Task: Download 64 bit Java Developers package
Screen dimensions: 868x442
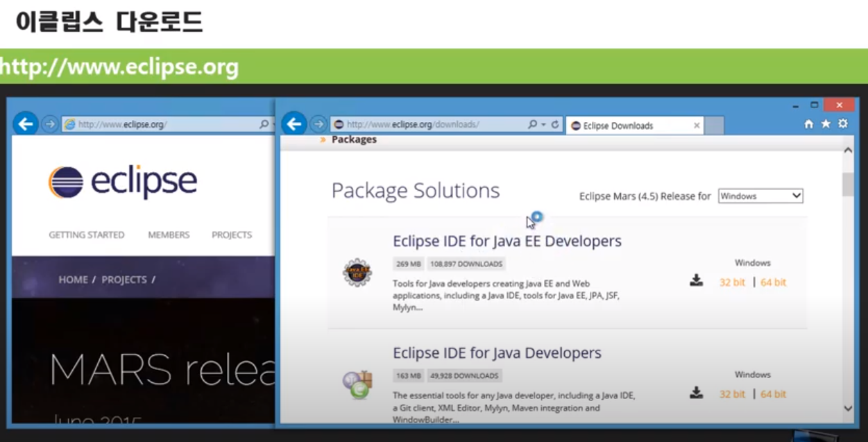Action: (x=773, y=394)
